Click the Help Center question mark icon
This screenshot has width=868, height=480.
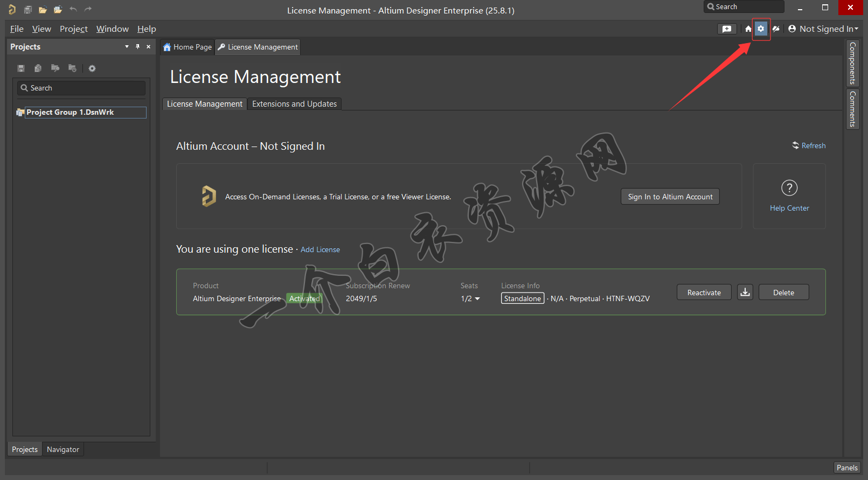[x=789, y=188]
